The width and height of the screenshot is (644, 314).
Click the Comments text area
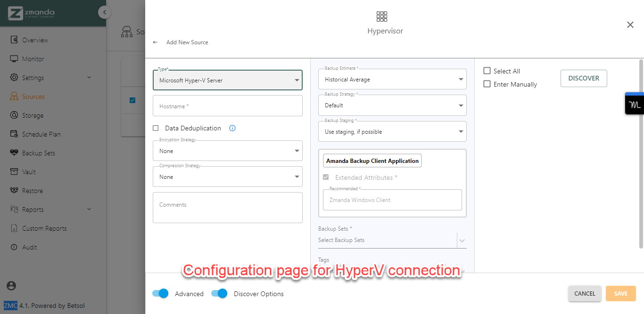[228, 208]
